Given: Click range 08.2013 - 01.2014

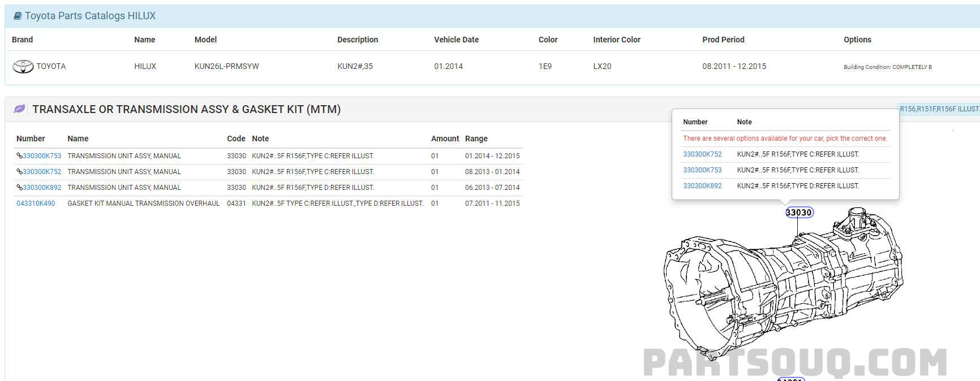Looking at the screenshot, I should (492, 172).
